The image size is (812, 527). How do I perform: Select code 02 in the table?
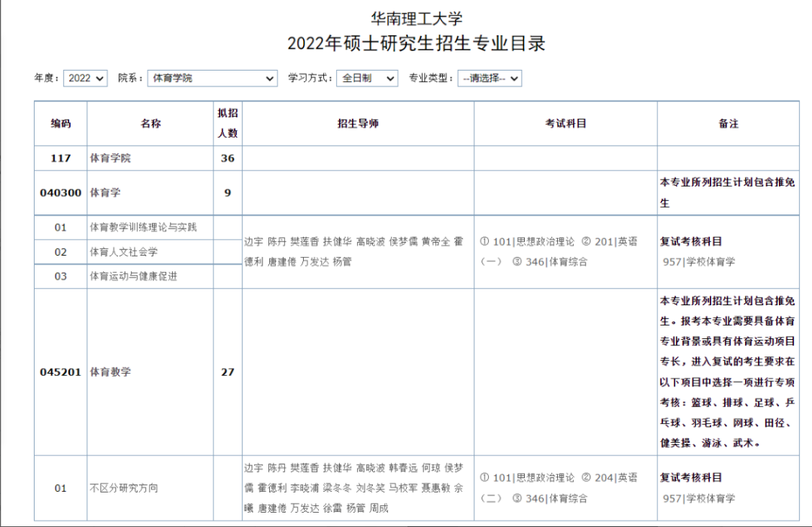[x=61, y=252]
